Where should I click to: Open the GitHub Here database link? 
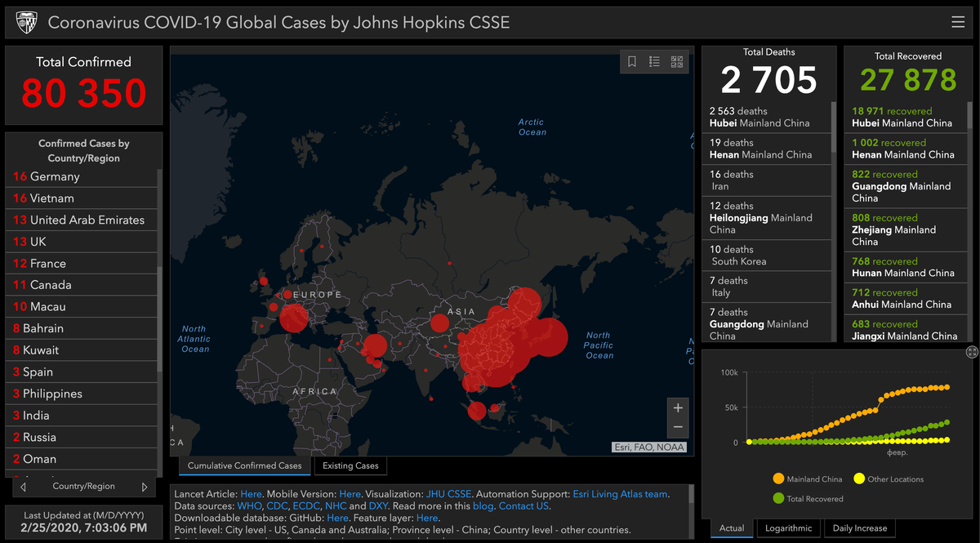pos(337,519)
